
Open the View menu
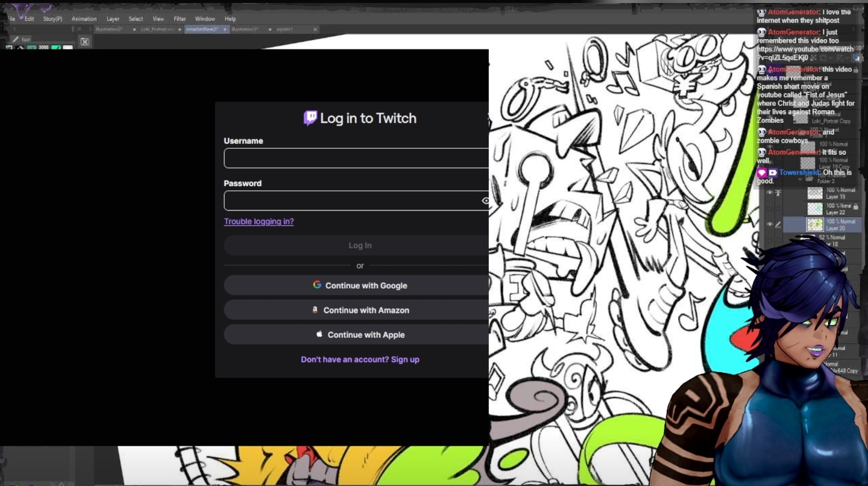pyautogui.click(x=158, y=19)
